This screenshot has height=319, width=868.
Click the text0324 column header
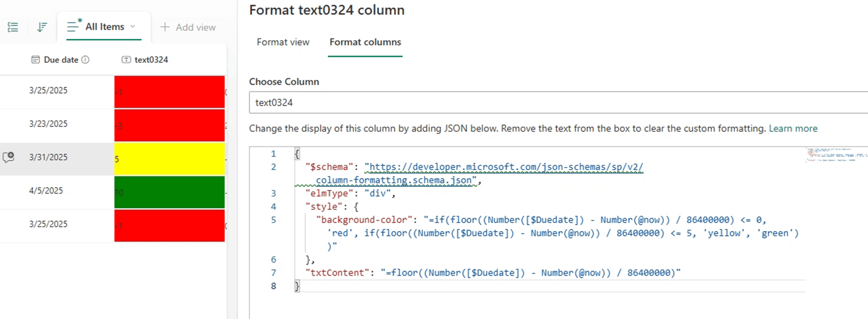145,60
